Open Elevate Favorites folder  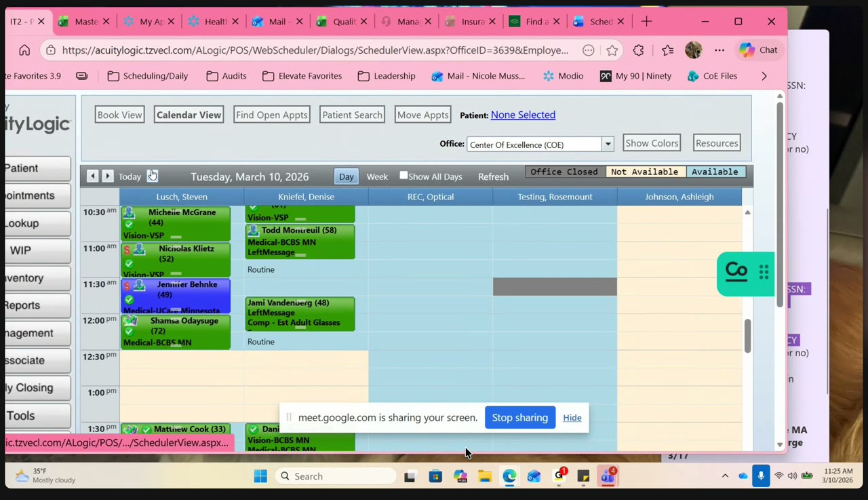(x=302, y=76)
